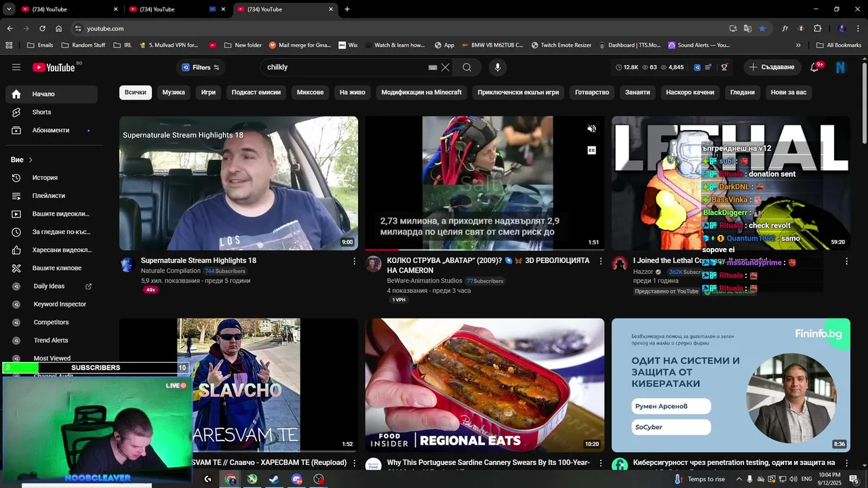Open Steam from the taskbar
The width and height of the screenshot is (868, 488).
pos(274,479)
